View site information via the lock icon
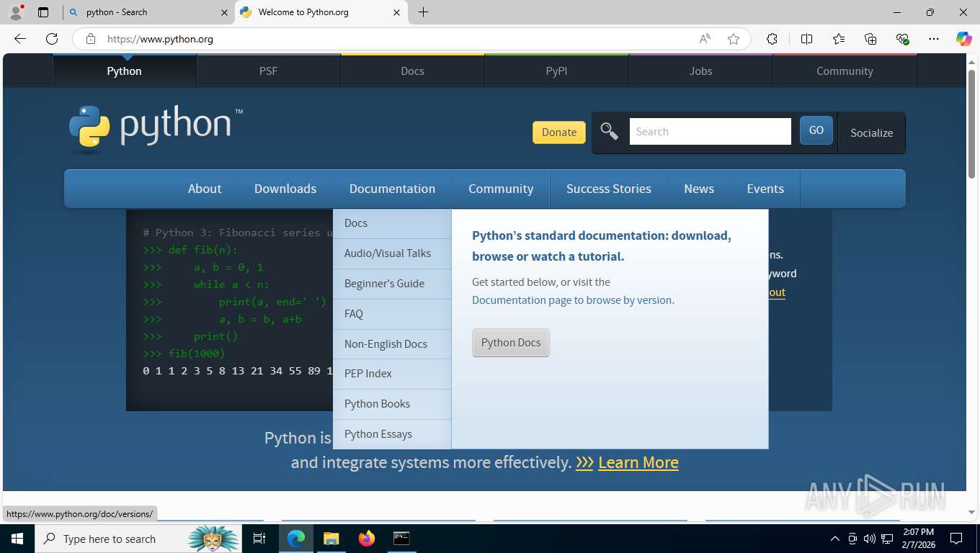 (91, 39)
